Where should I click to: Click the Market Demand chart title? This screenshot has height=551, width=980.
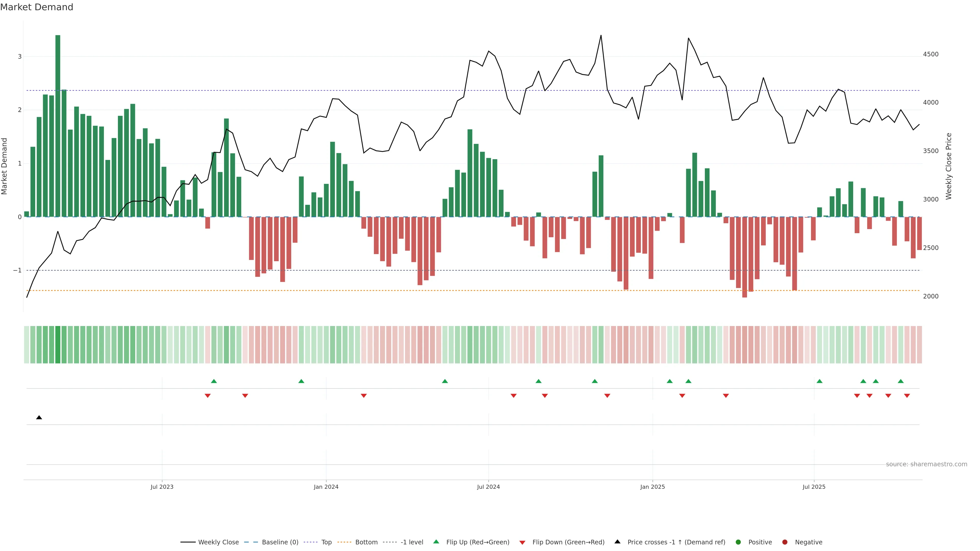pyautogui.click(x=36, y=7)
